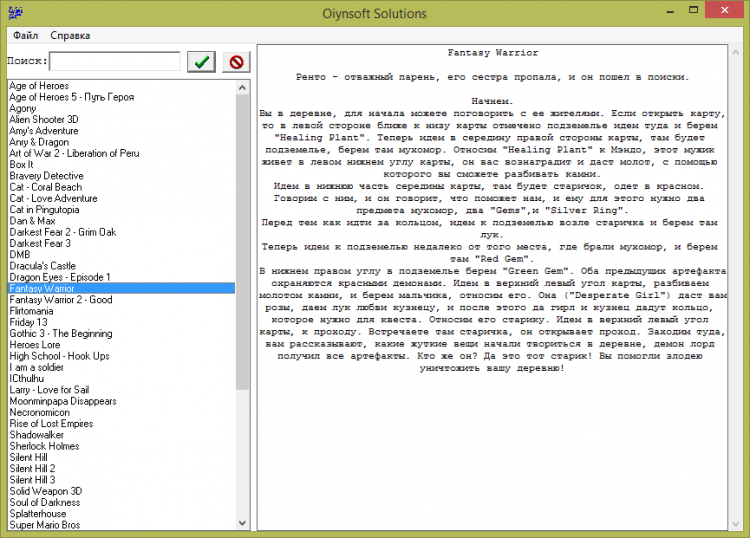Select "Bravery Detective" entry

(x=121, y=176)
